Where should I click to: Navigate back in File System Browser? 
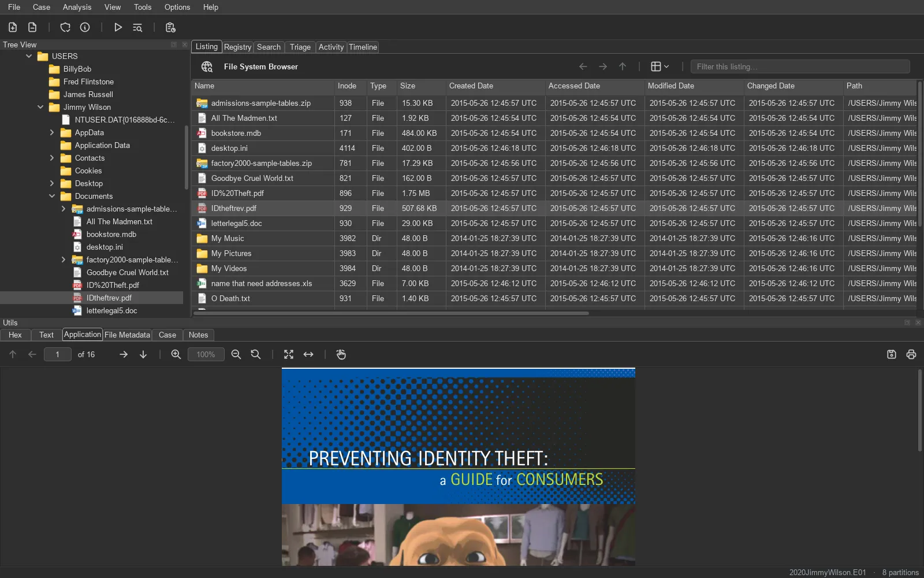click(x=583, y=66)
